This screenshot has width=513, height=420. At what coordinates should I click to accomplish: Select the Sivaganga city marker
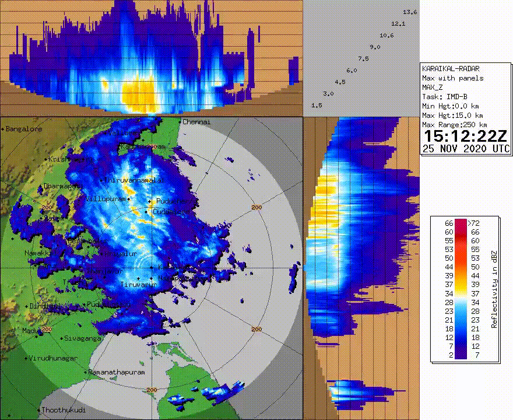coord(61,338)
